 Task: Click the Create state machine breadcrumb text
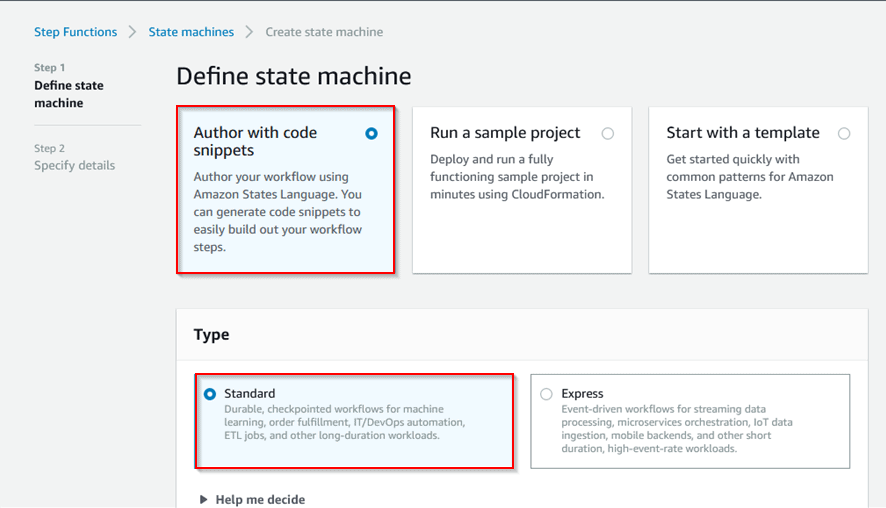(323, 32)
